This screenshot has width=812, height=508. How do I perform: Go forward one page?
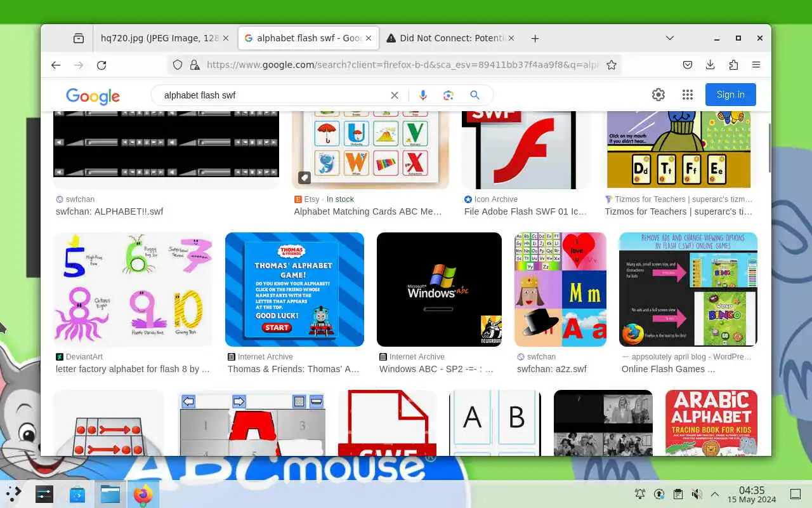coord(79,65)
